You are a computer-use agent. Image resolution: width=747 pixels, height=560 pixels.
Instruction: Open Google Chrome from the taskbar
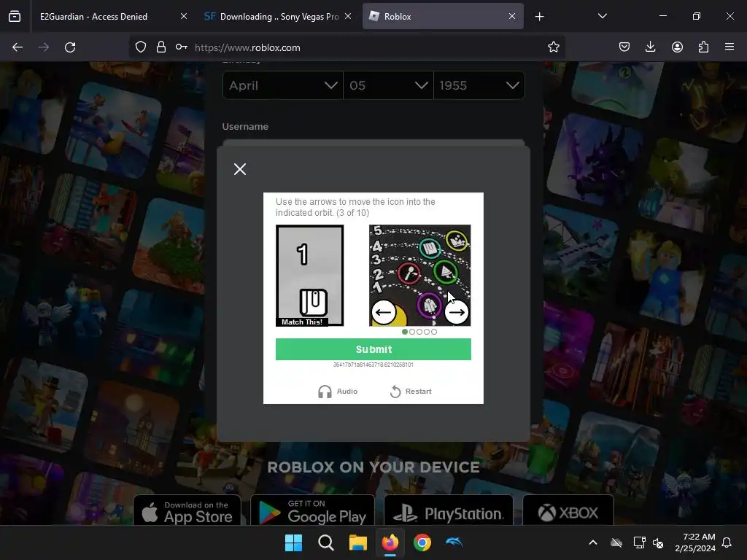click(x=422, y=542)
